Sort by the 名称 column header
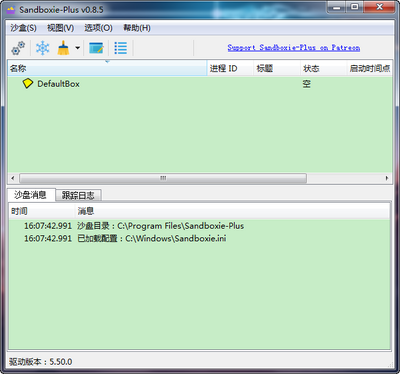Screen dimensions: 400x374 [107, 68]
